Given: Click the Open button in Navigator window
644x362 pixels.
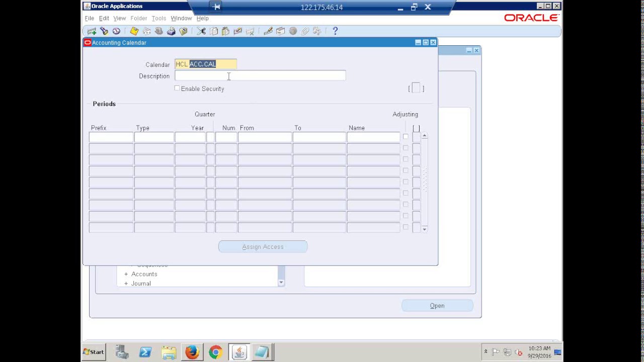Looking at the screenshot, I should (x=437, y=306).
